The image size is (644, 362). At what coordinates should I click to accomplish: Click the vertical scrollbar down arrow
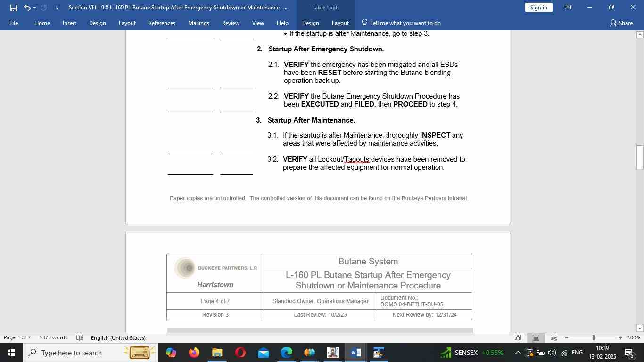(x=640, y=329)
